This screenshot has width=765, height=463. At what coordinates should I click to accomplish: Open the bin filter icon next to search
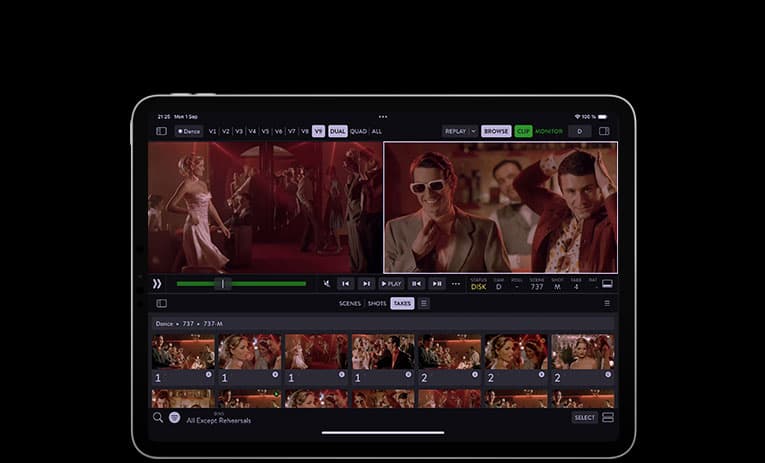(x=174, y=417)
